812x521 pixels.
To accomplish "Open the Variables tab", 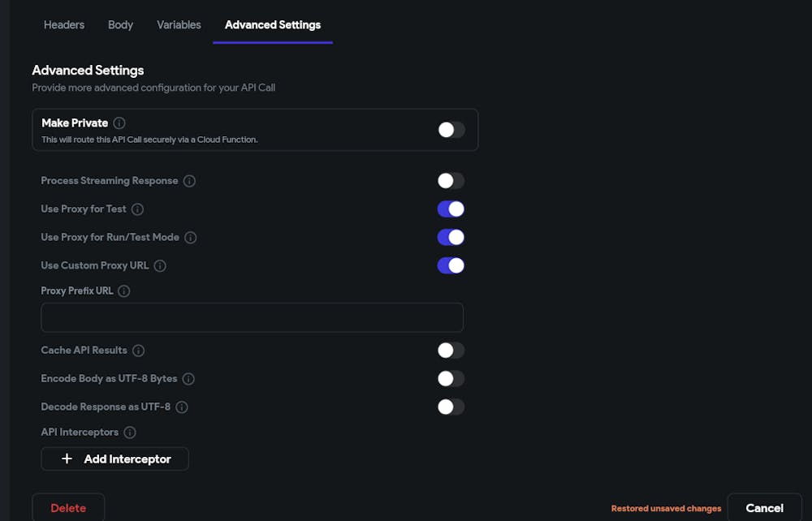I will [x=179, y=25].
